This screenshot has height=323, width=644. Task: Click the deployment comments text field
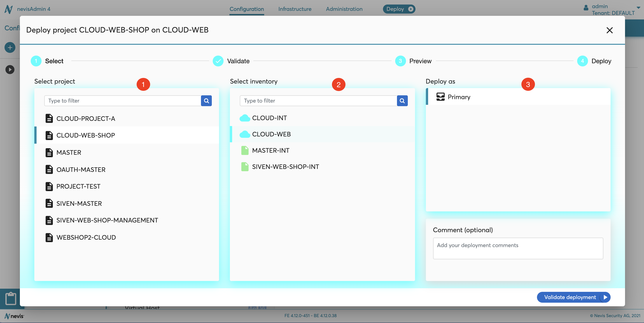pyautogui.click(x=518, y=248)
